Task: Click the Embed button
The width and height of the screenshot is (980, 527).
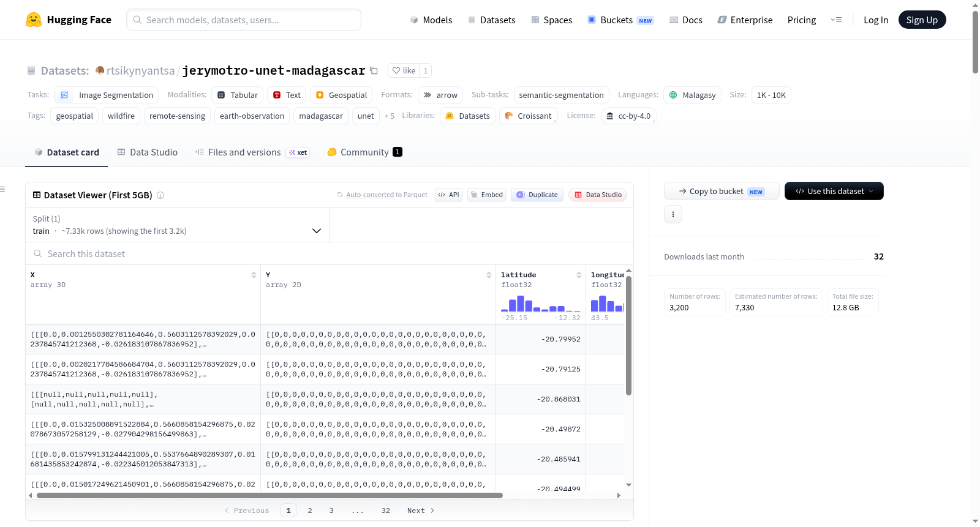Action: point(486,195)
